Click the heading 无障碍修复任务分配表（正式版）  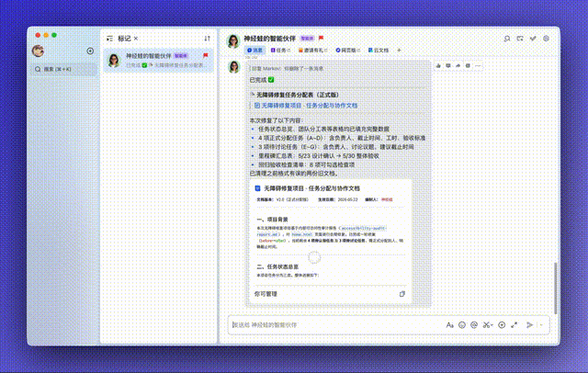[x=298, y=95]
